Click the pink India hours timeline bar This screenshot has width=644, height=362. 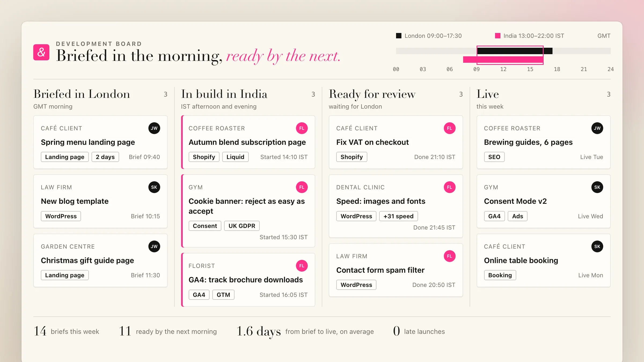(503, 60)
